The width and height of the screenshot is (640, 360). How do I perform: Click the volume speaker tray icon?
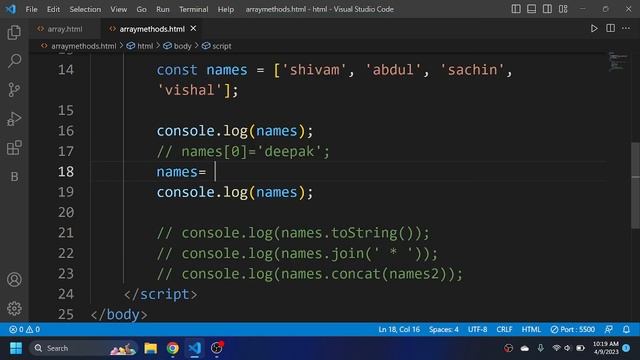pos(567,348)
